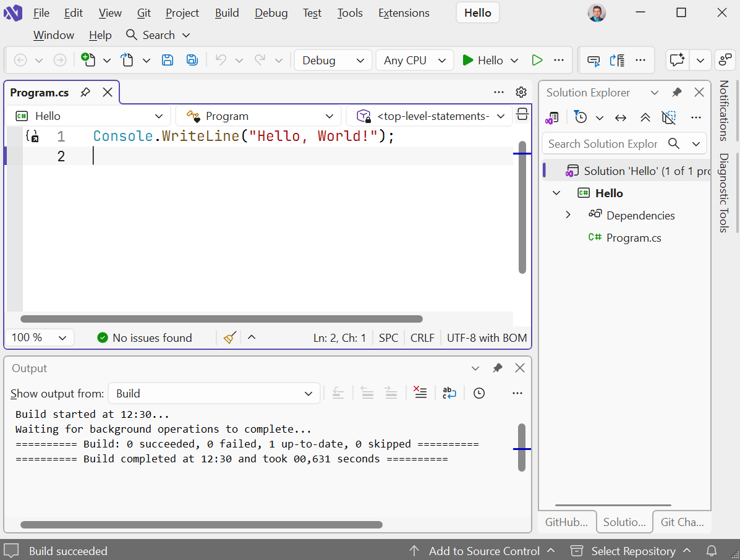Collapse the Hello project node
The width and height of the screenshot is (740, 560).
(556, 193)
